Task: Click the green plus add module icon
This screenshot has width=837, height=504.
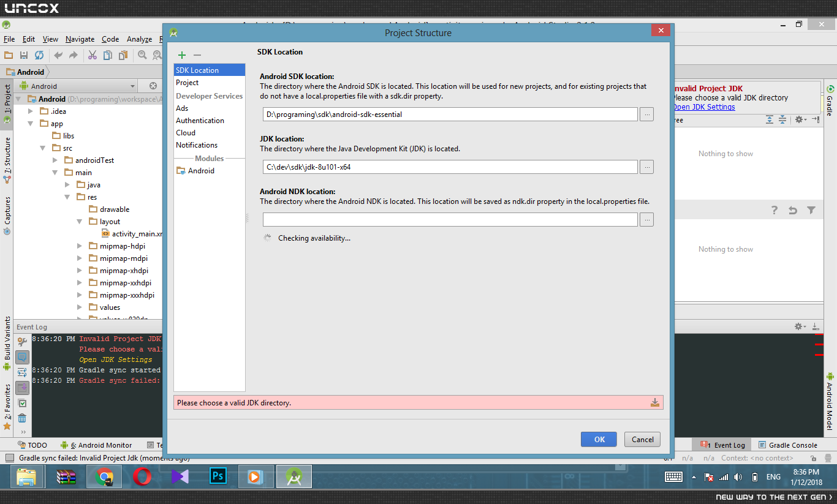Action: (181, 55)
